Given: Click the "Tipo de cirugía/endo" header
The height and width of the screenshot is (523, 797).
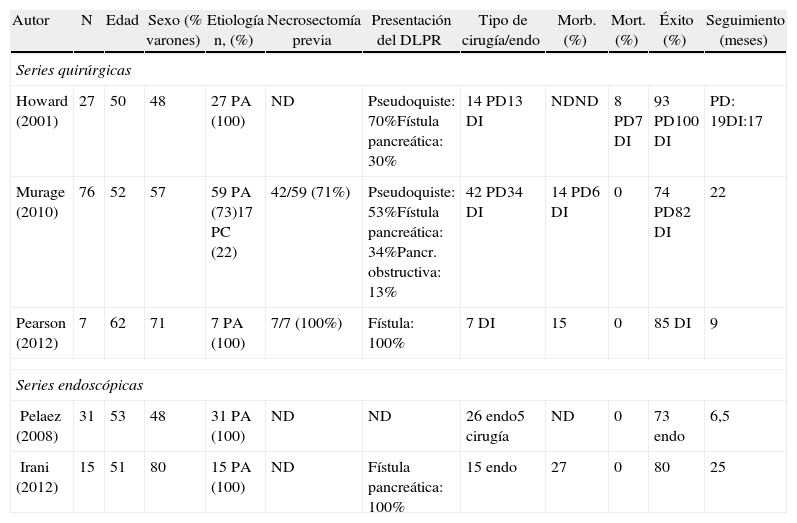Looking at the screenshot, I should point(502,30).
